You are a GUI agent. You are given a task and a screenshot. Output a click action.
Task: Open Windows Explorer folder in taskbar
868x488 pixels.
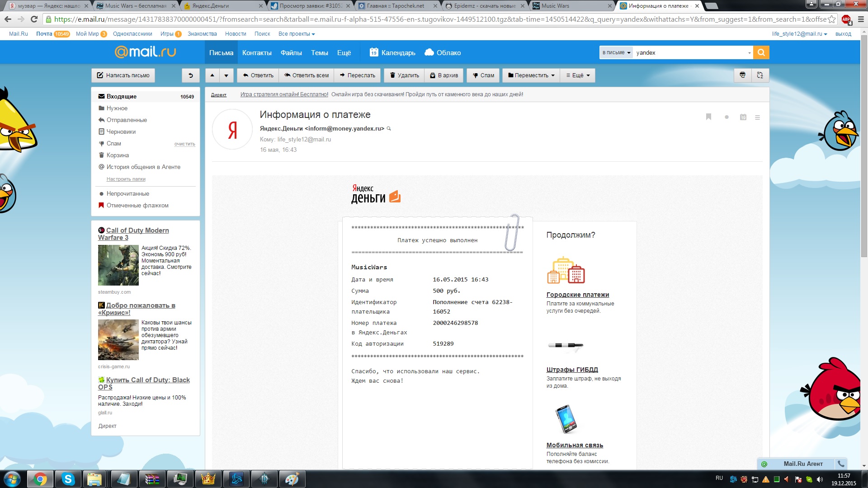[94, 479]
